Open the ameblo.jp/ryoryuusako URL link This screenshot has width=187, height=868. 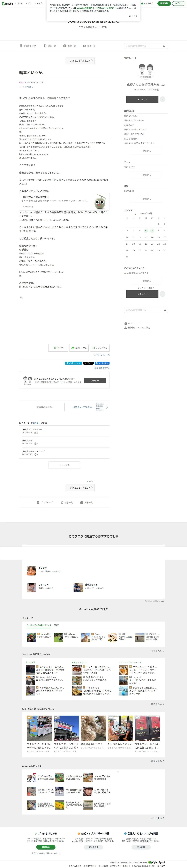pos(34,154)
